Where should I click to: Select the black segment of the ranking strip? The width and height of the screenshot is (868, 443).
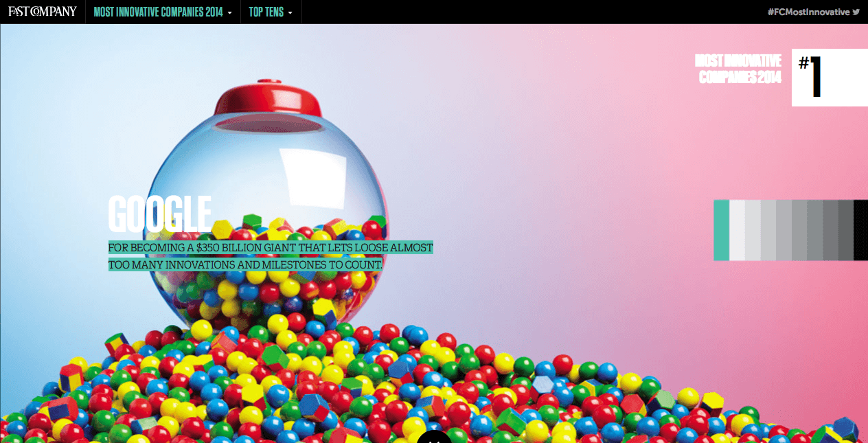(860, 230)
